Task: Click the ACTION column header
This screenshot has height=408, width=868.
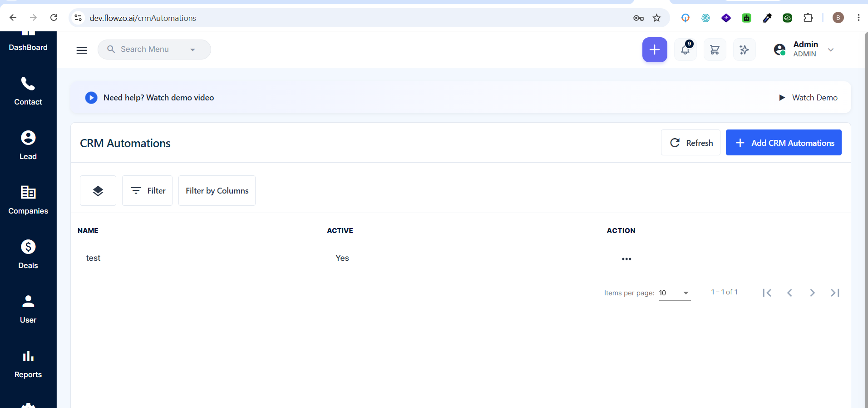Action: click(621, 231)
